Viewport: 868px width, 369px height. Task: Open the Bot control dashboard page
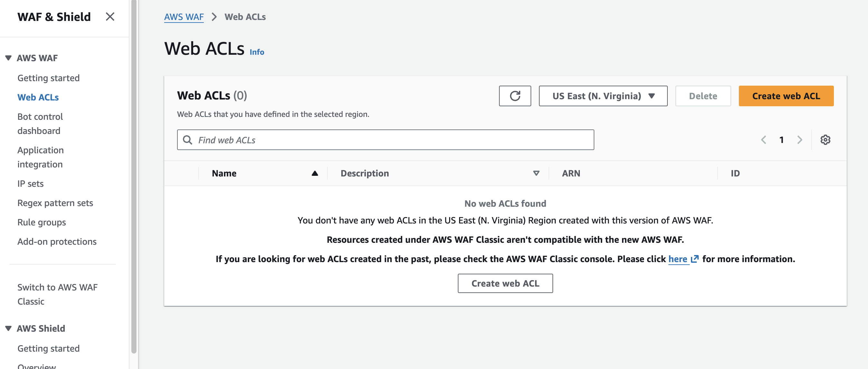point(40,123)
